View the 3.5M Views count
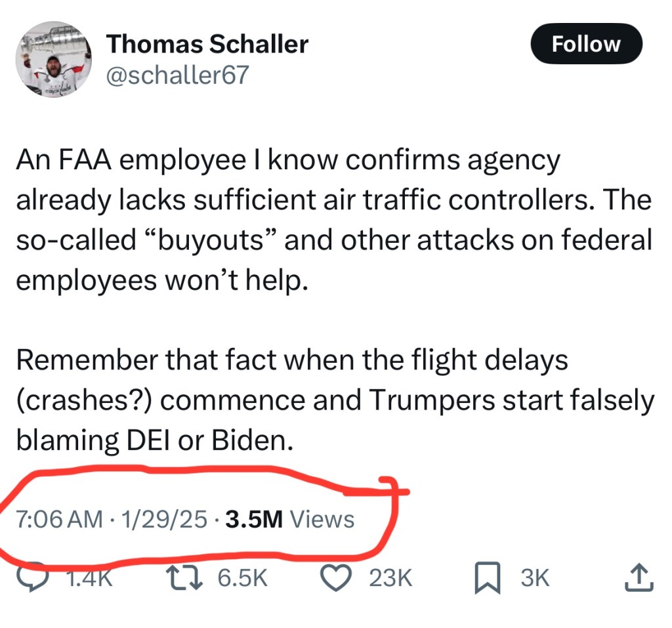 289,520
